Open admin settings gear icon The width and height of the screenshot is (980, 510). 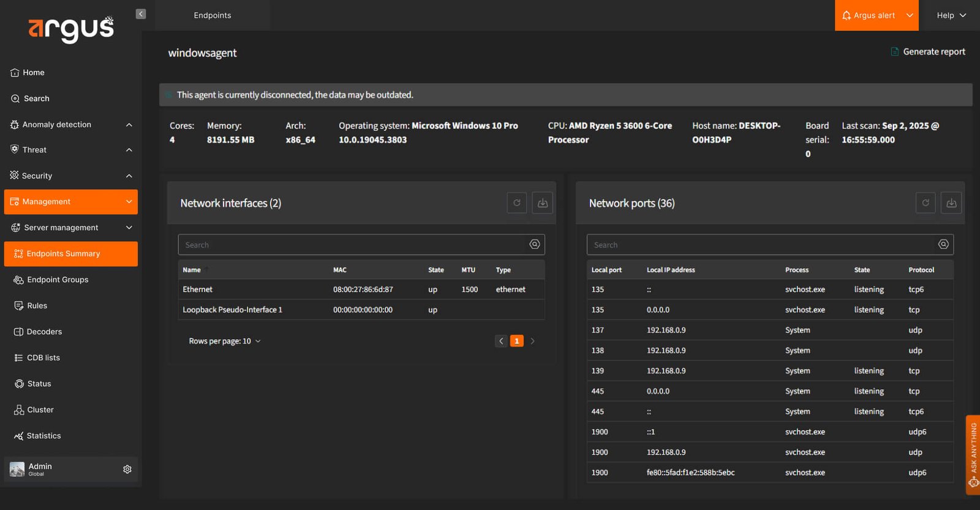[127, 469]
